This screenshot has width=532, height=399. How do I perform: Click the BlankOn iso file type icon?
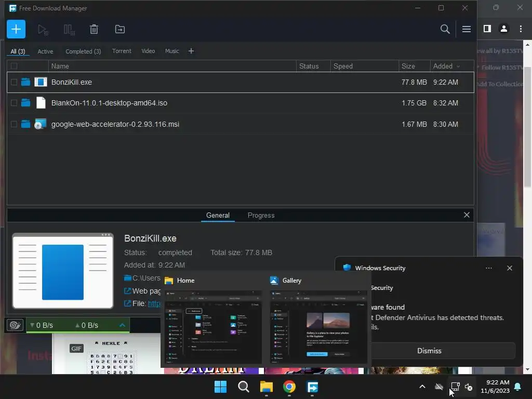[41, 103]
